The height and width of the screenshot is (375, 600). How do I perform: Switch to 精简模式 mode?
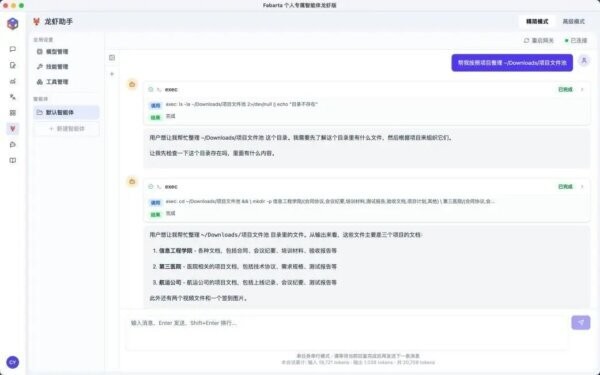coord(537,21)
